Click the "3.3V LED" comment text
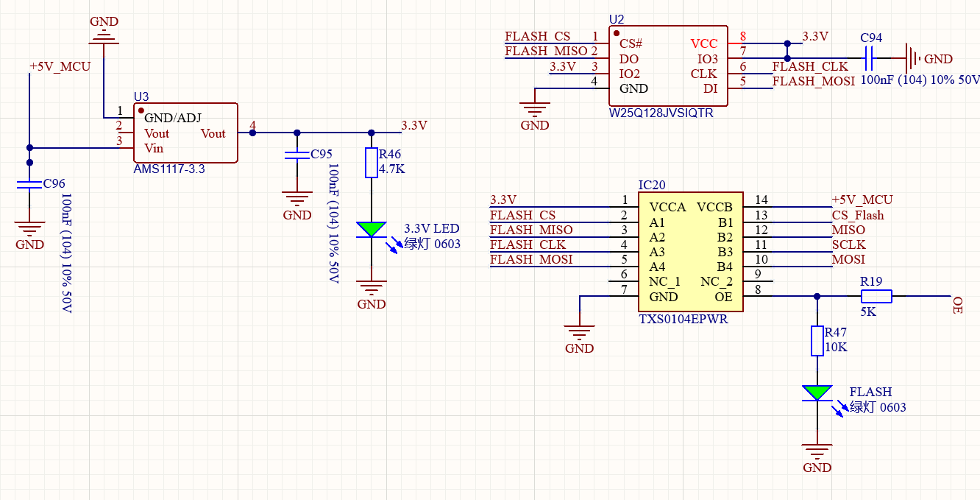 click(431, 229)
